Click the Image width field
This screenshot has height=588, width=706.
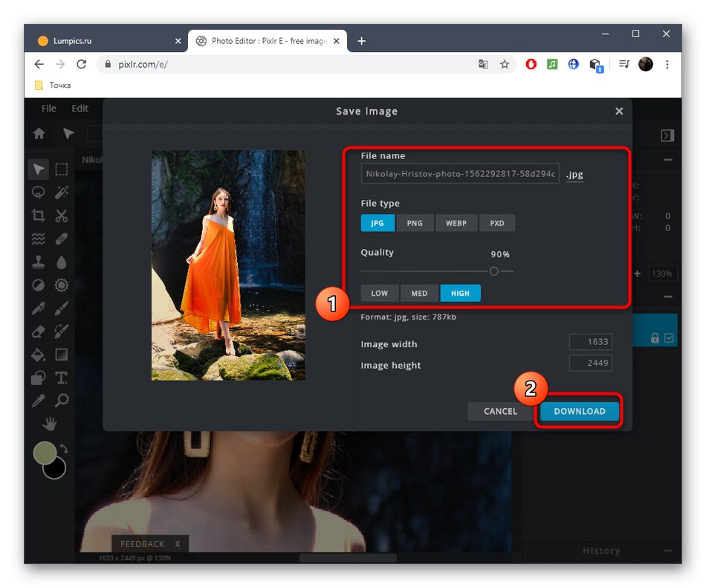(591, 342)
